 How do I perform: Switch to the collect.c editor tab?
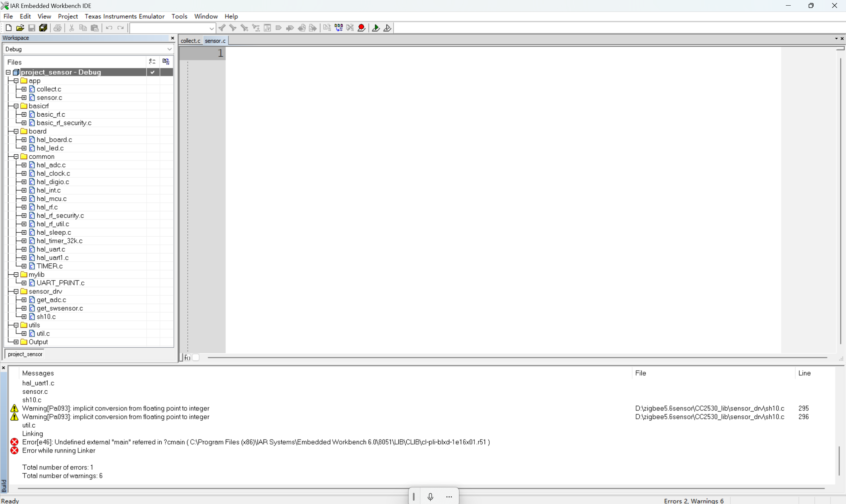coord(190,41)
